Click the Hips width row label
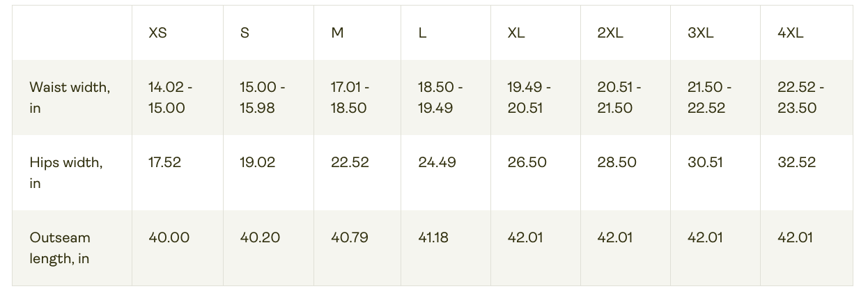This screenshot has width=868, height=298. [x=65, y=173]
